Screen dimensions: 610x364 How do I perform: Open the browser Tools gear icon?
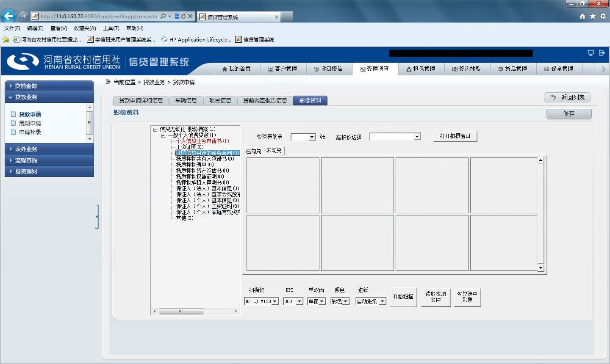pos(603,16)
